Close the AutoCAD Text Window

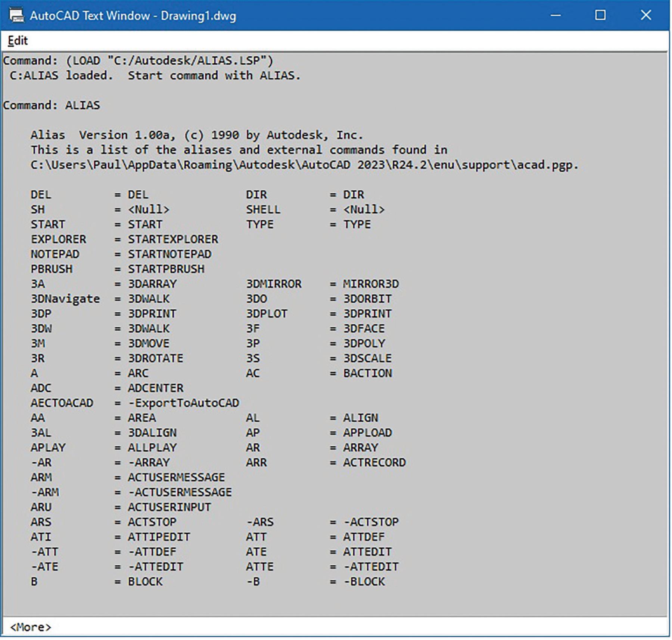[646, 15]
